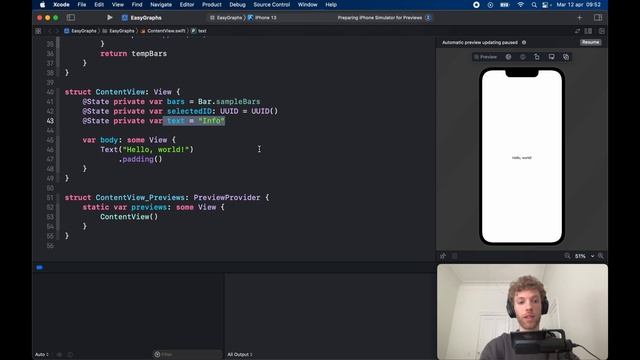Run the EasyGraphs scheme with the play button
Screen dimensions: 640x360
pyautogui.click(x=109, y=18)
